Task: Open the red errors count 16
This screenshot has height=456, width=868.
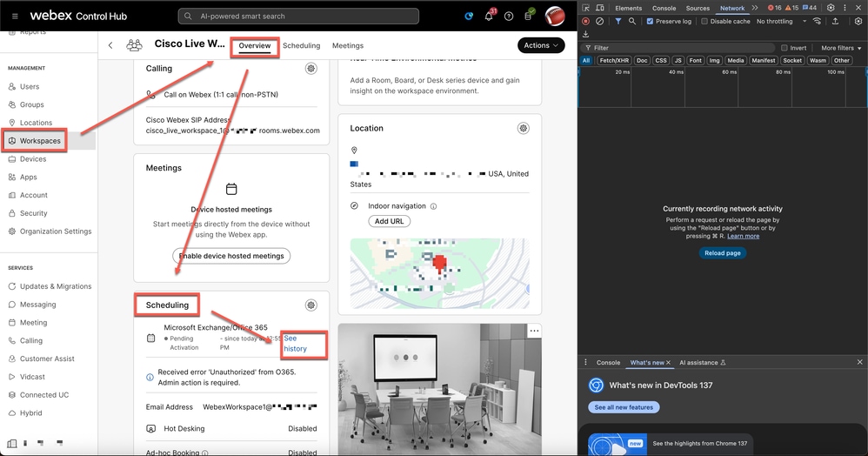Action: coord(774,8)
